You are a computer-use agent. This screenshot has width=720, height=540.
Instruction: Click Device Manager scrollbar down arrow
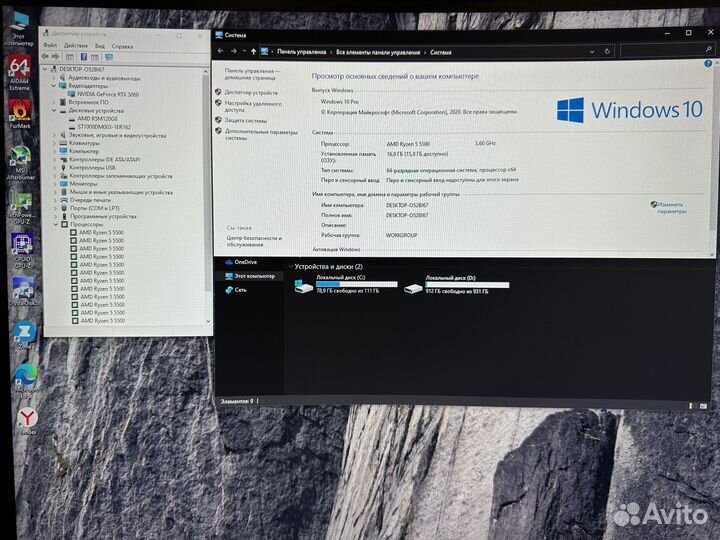(208, 321)
